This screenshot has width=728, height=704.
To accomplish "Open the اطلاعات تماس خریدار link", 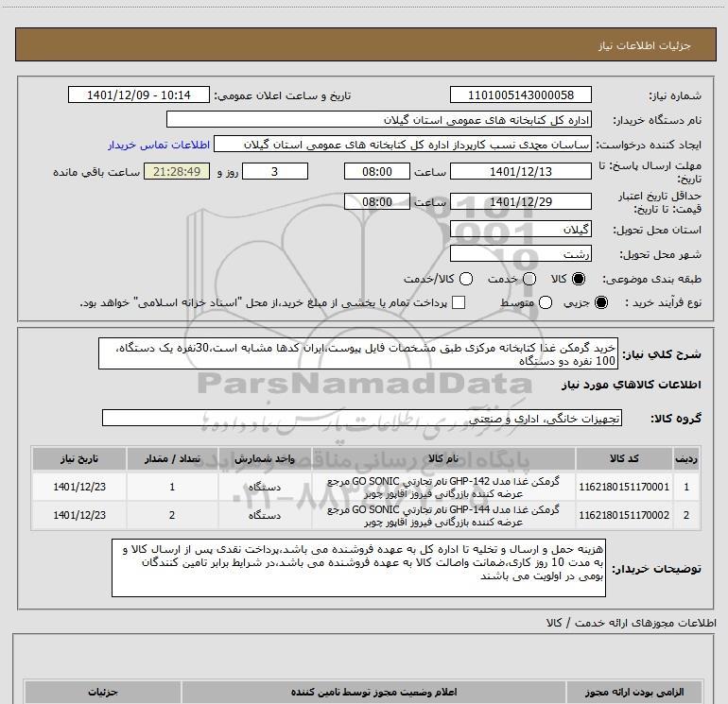I will (159, 145).
